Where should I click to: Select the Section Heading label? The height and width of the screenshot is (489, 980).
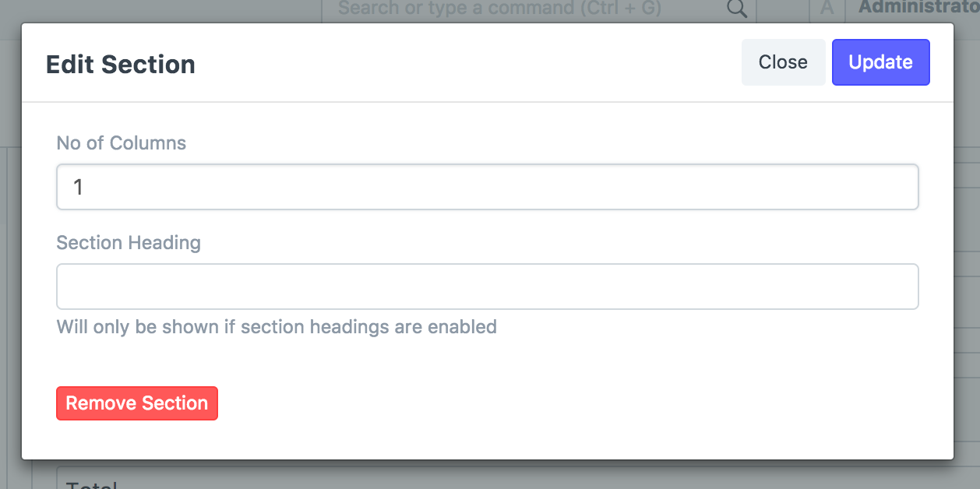click(x=129, y=243)
